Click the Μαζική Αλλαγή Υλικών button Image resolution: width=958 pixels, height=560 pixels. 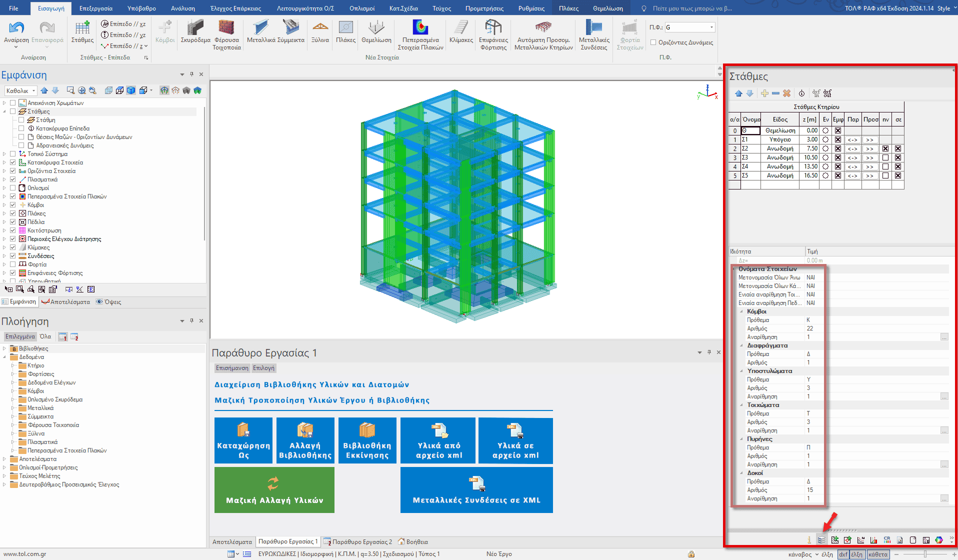tap(274, 490)
